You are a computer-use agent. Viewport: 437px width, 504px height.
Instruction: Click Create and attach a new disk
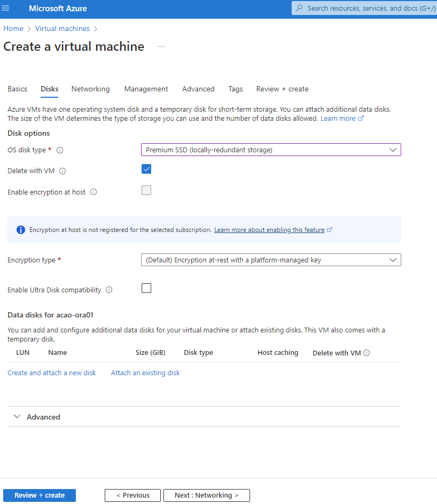tap(51, 373)
